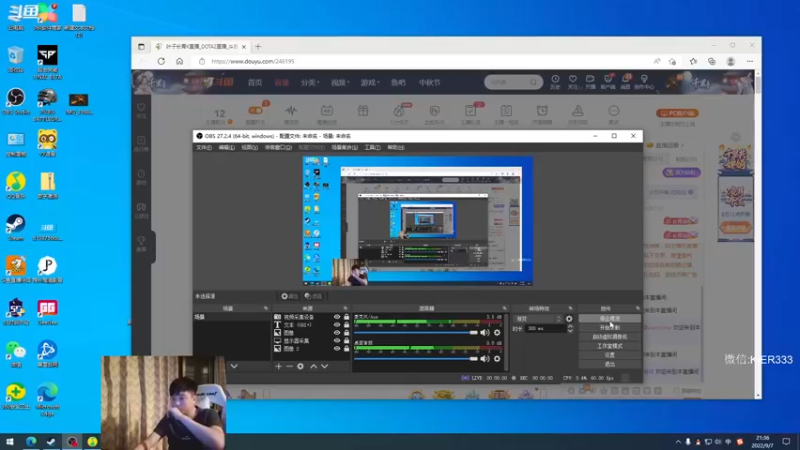Mute the desktop audio speaker icon

(485, 359)
